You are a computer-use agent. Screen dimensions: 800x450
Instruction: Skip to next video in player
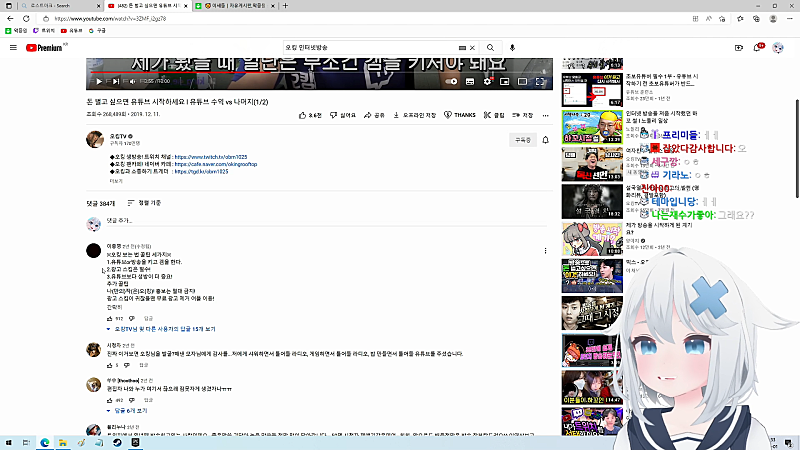click(116, 81)
